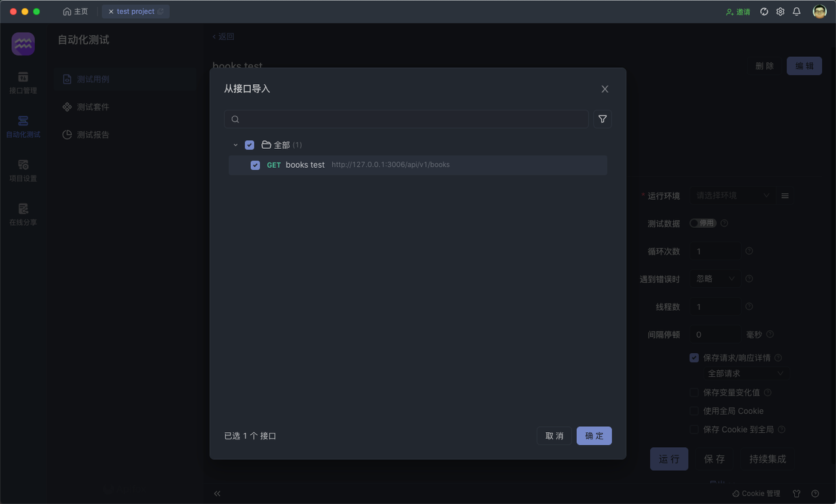Uncheck the 全部 folder checkbox
The width and height of the screenshot is (836, 504).
click(249, 145)
